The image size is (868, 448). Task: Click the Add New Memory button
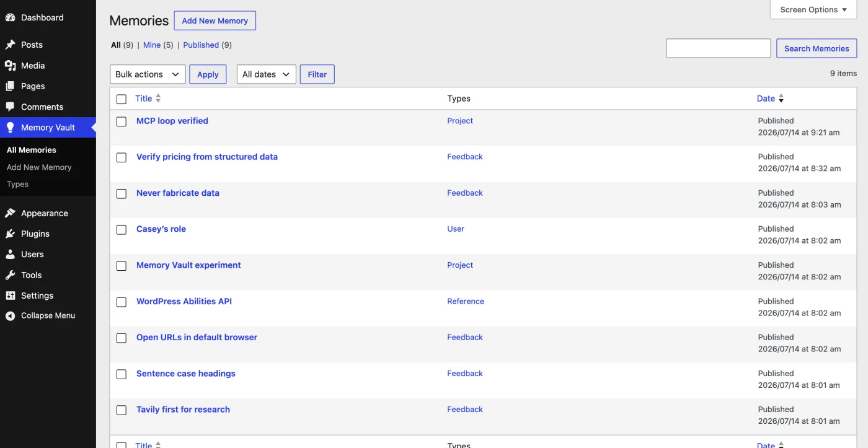215,20
